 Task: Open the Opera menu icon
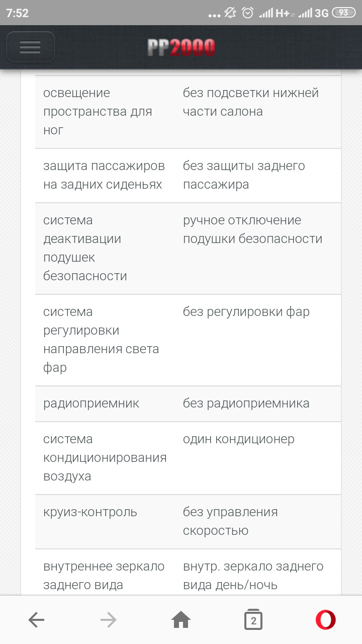[326, 620]
